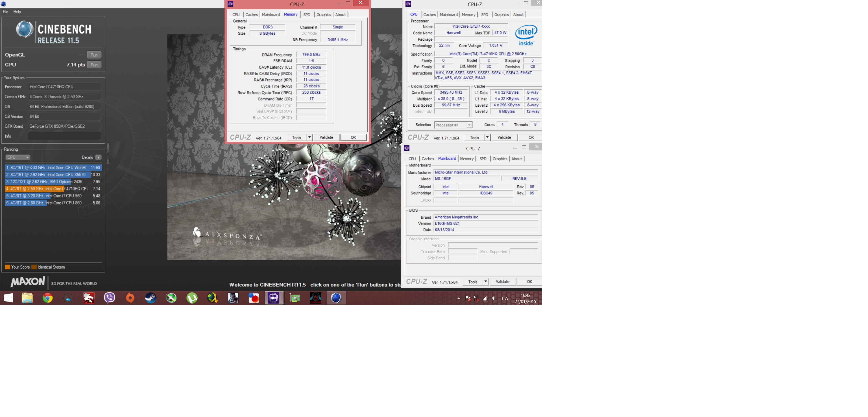Image resolution: width=868 pixels, height=417 pixels.
Task: Open Mainboard tab in red CPU-Z window
Action: tap(271, 14)
